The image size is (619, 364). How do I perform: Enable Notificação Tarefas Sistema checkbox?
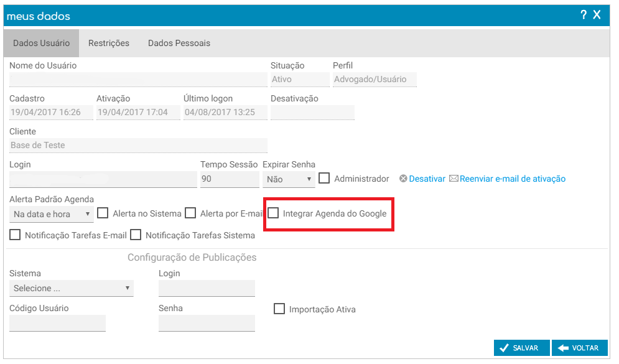click(x=136, y=235)
